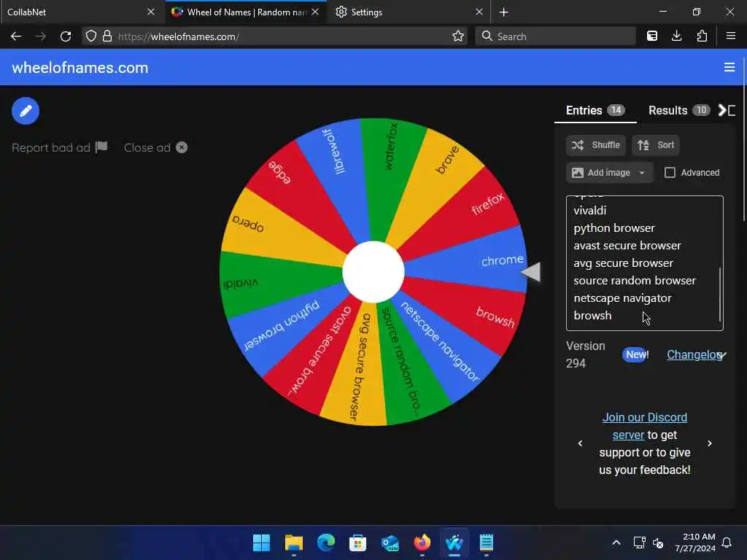
Task: Open Microsoft Store from the taskbar
Action: tap(357, 542)
